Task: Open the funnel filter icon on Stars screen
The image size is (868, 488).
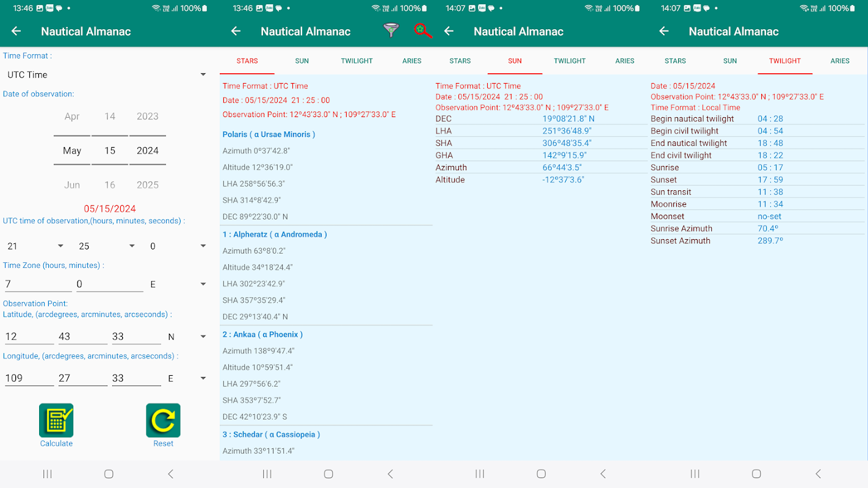Action: coord(391,31)
